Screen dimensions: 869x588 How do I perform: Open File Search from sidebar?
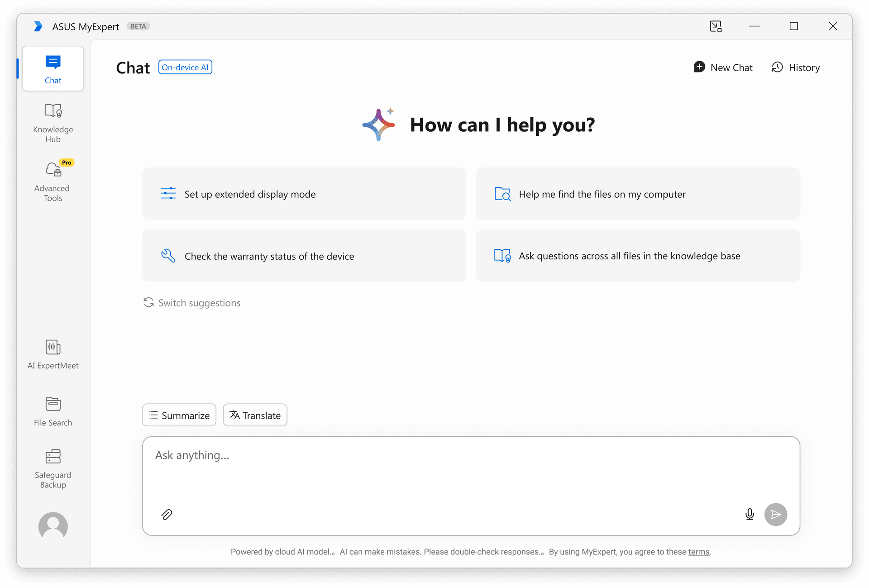[53, 411]
